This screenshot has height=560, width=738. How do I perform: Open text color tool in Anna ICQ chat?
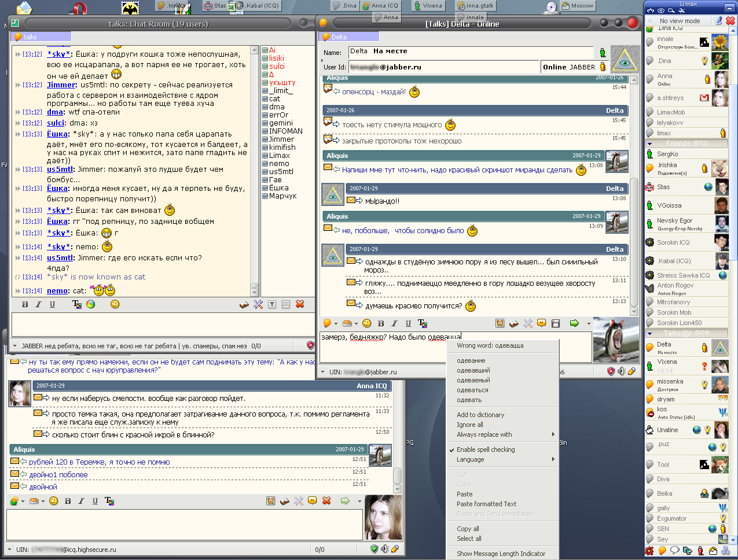(x=109, y=501)
